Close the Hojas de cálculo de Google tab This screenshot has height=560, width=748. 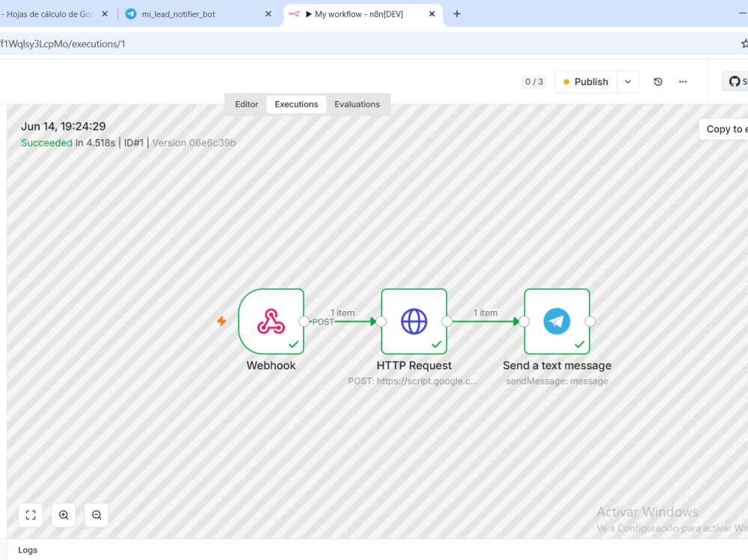[105, 14]
